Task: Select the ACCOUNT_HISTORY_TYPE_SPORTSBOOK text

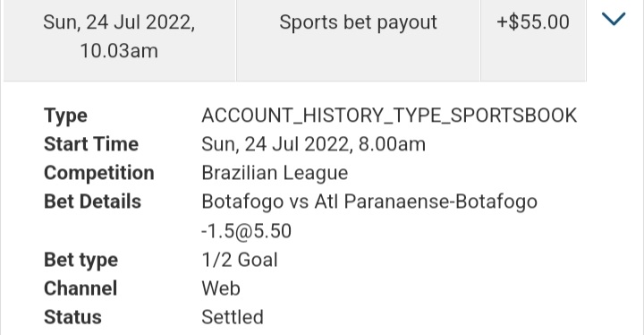Action: coord(389,116)
